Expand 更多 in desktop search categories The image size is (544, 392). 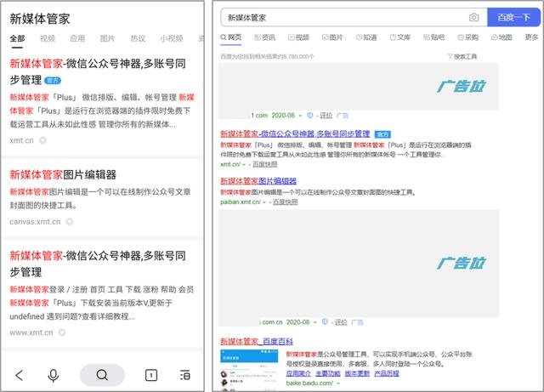(531, 37)
